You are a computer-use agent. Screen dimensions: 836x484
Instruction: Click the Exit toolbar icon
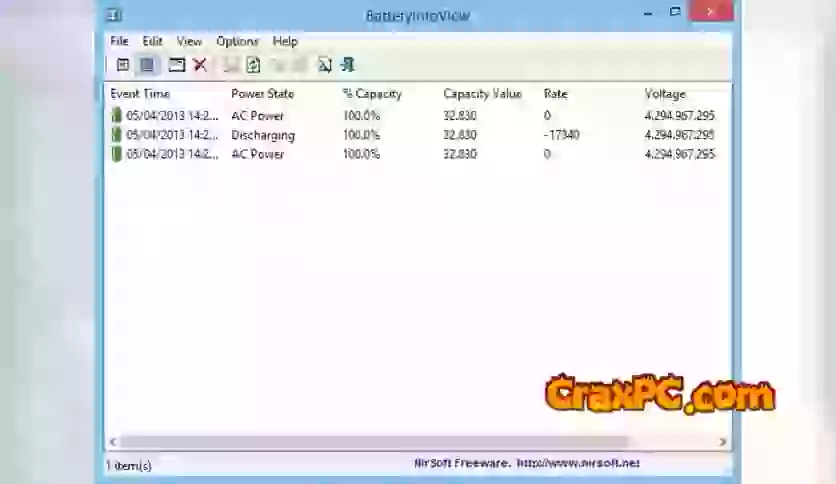[x=347, y=65]
